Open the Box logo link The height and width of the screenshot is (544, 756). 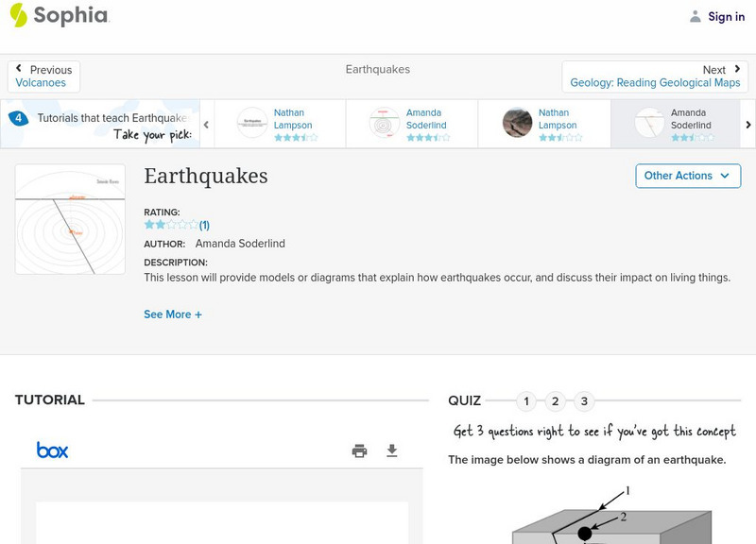pos(53,450)
